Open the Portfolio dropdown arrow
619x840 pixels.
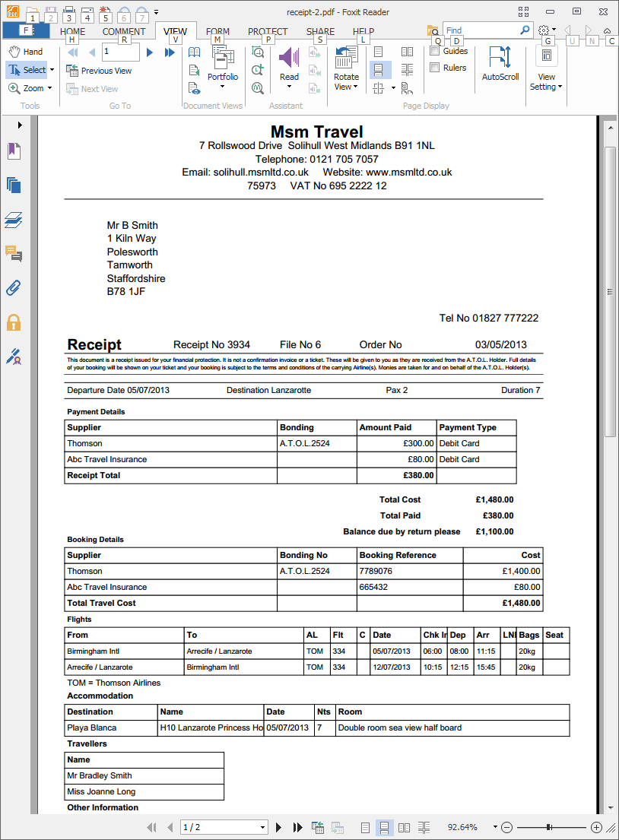222,86
